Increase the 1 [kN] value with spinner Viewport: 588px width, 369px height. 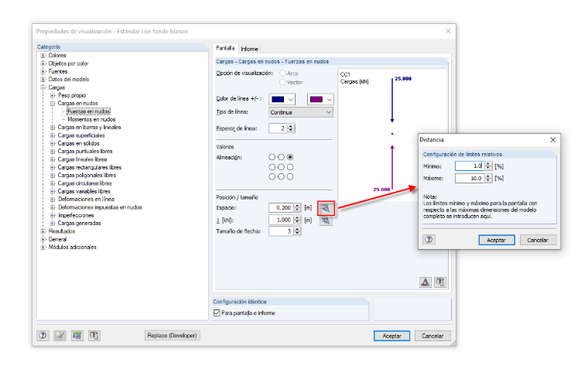[297, 217]
